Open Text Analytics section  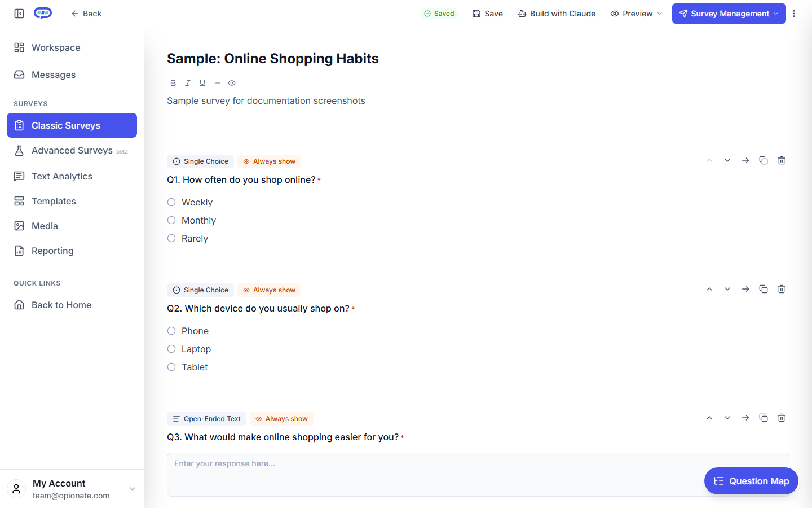(72, 176)
